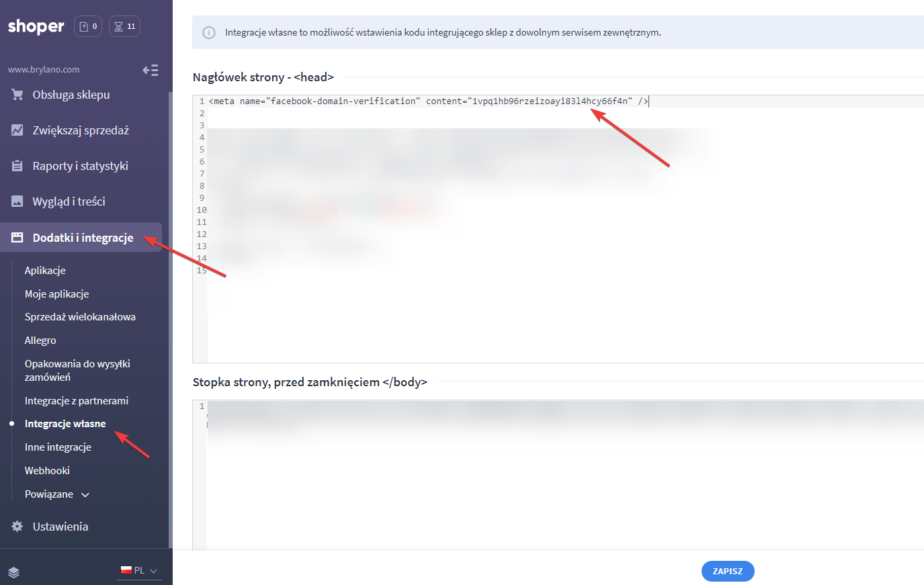Expand the Powiązane submenu
Image resolution: width=924 pixels, height=585 pixels.
click(57, 494)
